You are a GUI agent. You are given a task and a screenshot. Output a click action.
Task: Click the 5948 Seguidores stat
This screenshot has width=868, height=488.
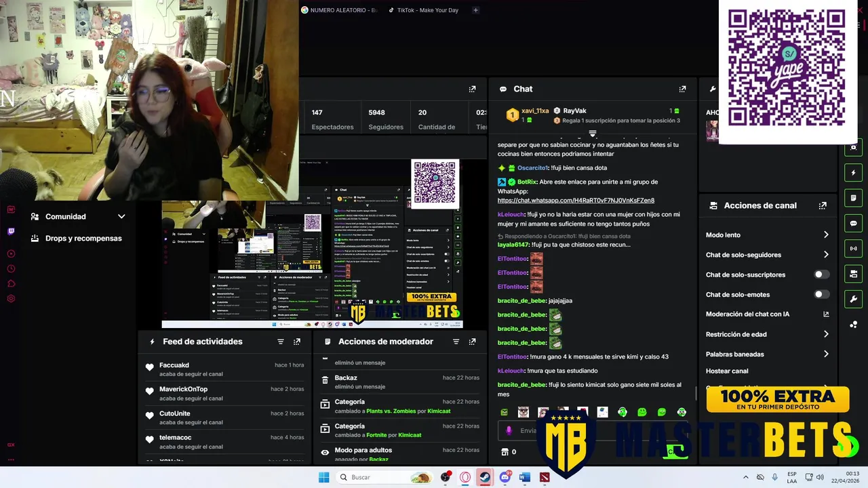[x=385, y=119]
